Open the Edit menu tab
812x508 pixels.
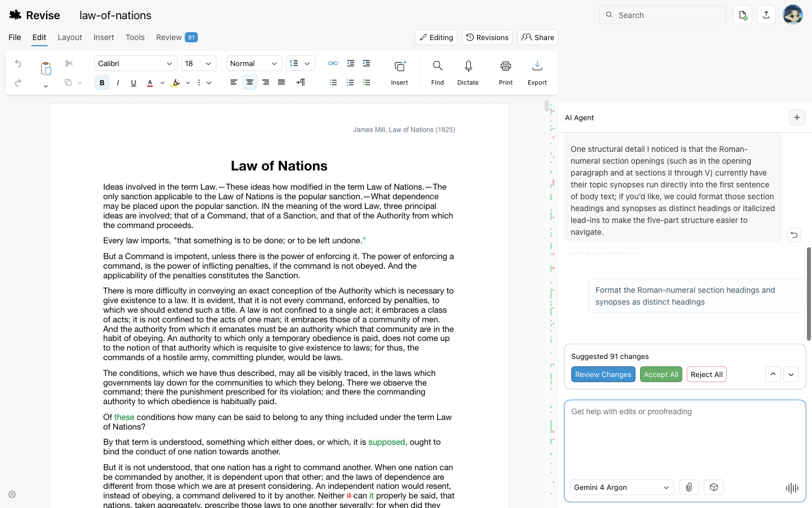coord(39,37)
